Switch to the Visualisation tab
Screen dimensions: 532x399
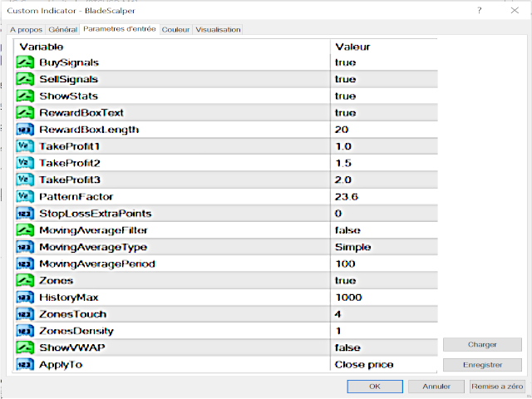(x=218, y=29)
